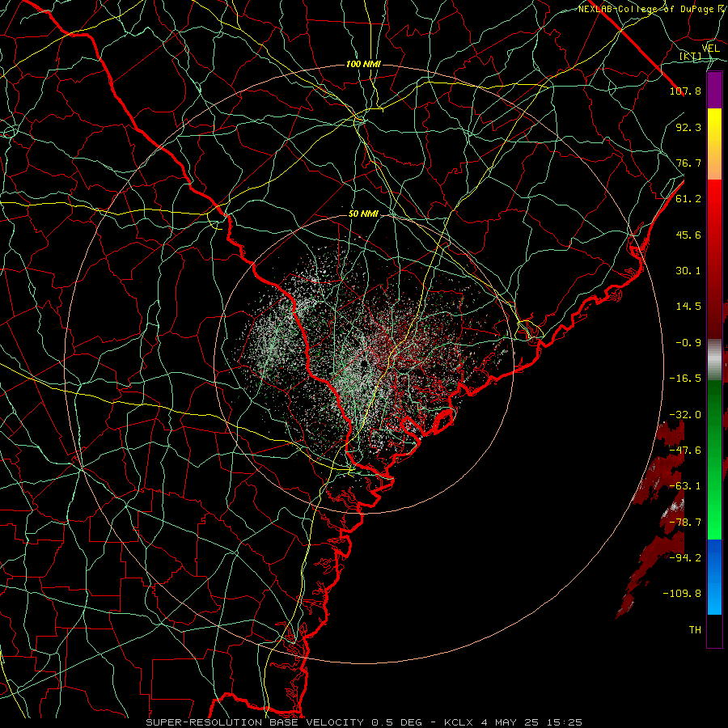Click the -78.7 velocity scale label

click(x=685, y=523)
